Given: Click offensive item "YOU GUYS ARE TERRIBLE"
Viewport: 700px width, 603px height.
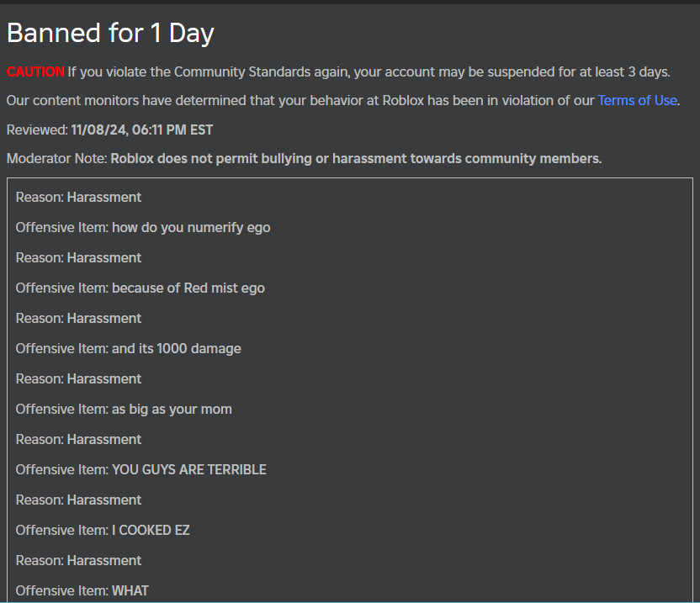Looking at the screenshot, I should 188,469.
